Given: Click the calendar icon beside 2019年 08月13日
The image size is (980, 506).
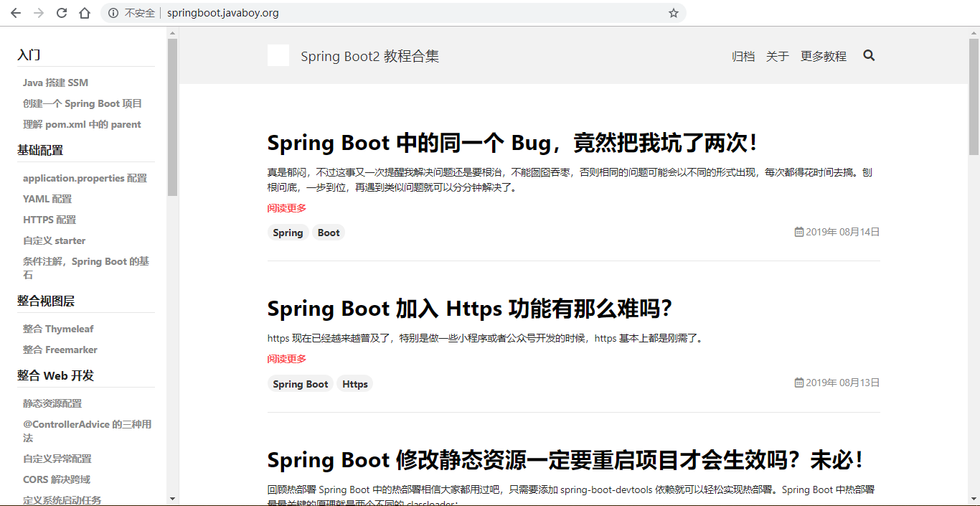Looking at the screenshot, I should pyautogui.click(x=798, y=383).
